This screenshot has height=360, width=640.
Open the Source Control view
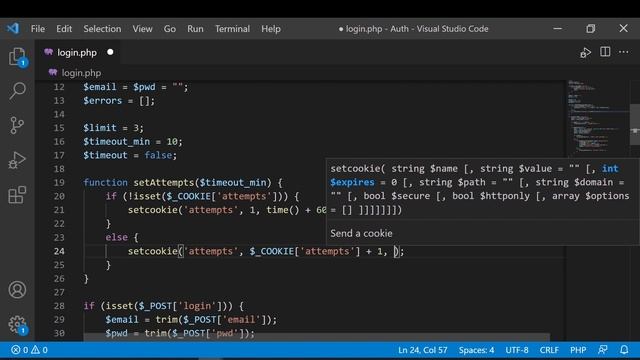coord(17,125)
